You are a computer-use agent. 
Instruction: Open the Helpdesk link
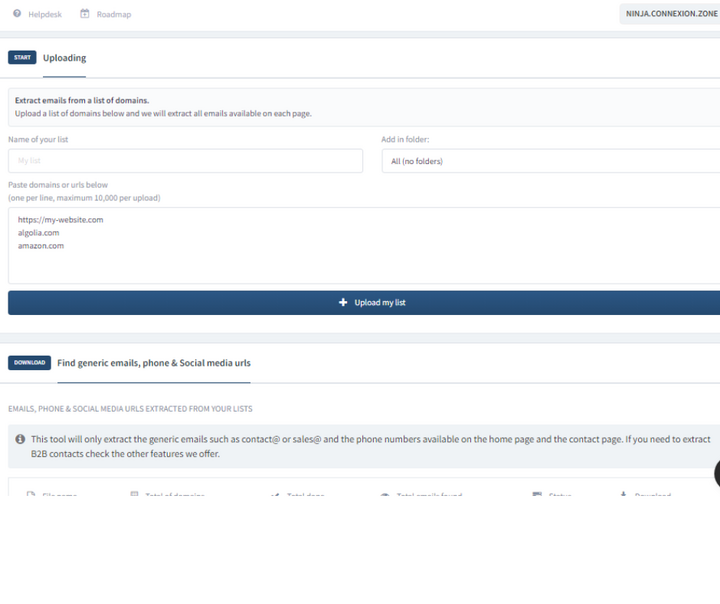tap(45, 14)
